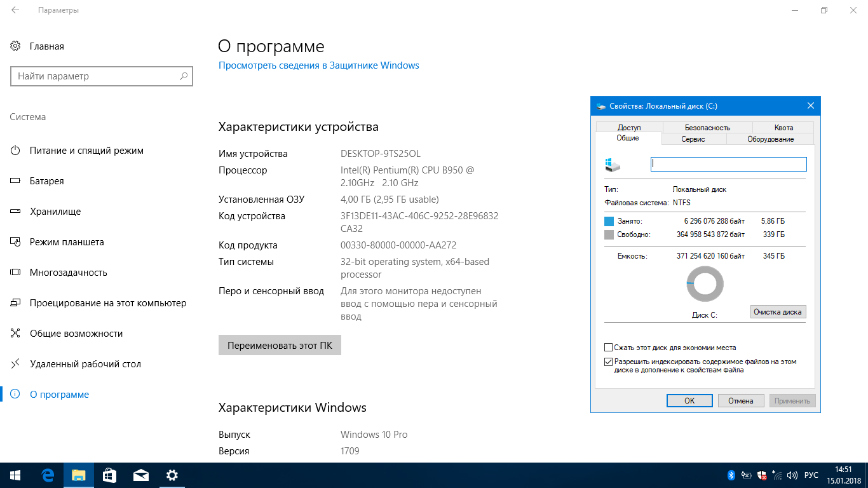Click Отмена in the properties dialog
This screenshot has height=488, width=868.
pyautogui.click(x=741, y=401)
